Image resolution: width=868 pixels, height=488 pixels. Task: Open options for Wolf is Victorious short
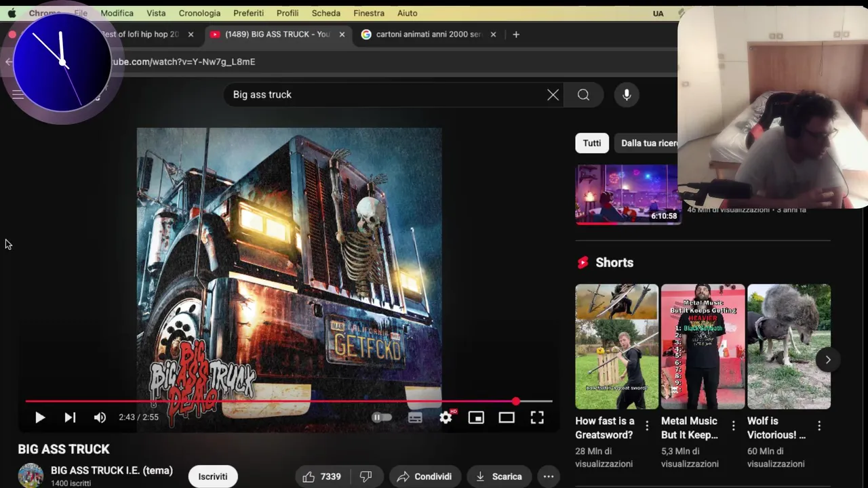pyautogui.click(x=819, y=426)
